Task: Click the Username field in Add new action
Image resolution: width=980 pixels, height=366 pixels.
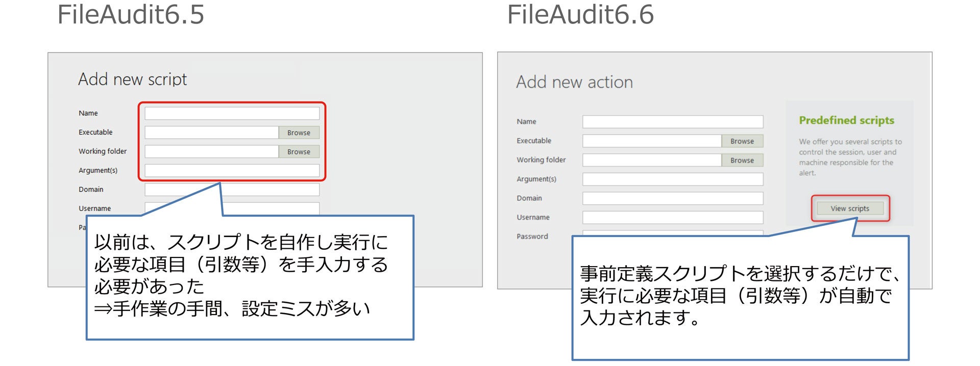Action: (673, 217)
